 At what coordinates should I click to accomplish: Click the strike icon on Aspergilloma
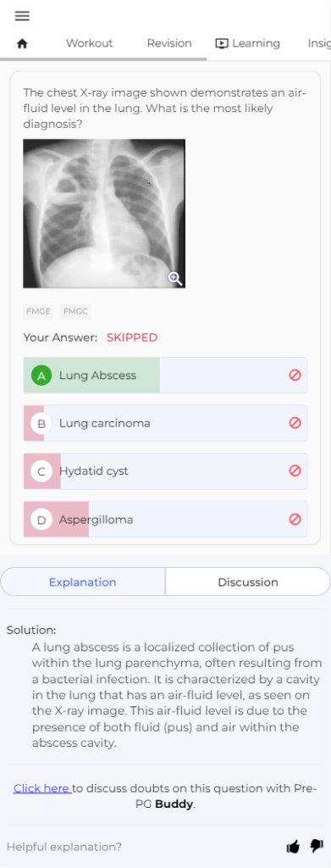click(295, 520)
